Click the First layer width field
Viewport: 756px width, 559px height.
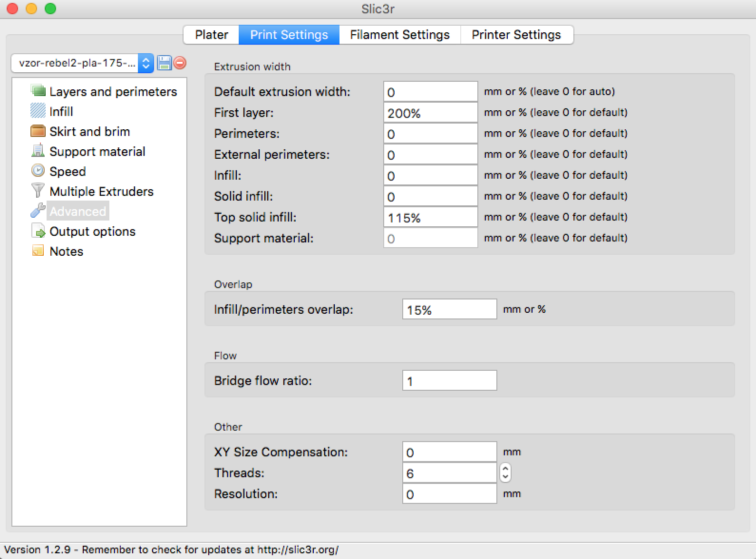coord(430,113)
